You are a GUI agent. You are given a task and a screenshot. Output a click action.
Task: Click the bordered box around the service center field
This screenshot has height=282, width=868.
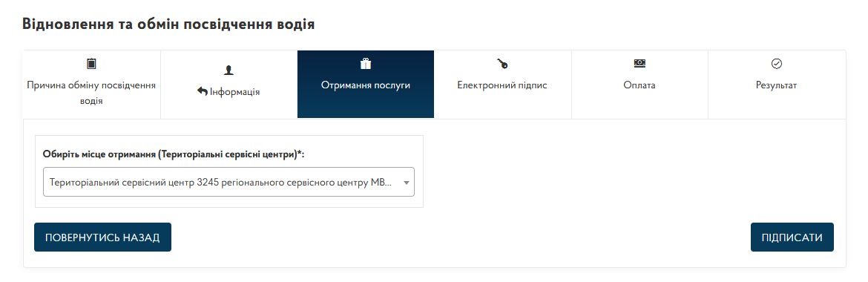[228, 171]
